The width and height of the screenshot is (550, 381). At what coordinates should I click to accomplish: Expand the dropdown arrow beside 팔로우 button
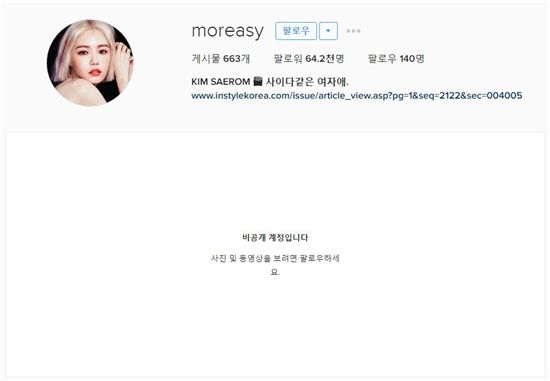tap(328, 31)
